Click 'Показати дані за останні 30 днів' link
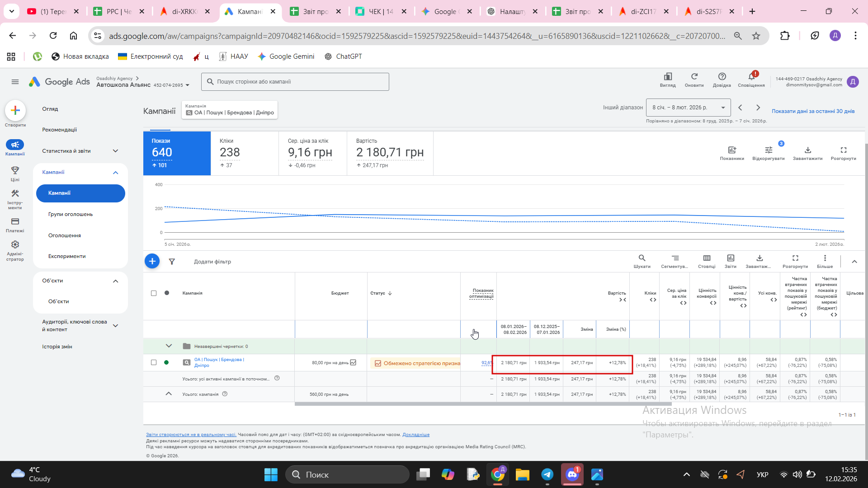868x488 pixels. click(x=813, y=111)
